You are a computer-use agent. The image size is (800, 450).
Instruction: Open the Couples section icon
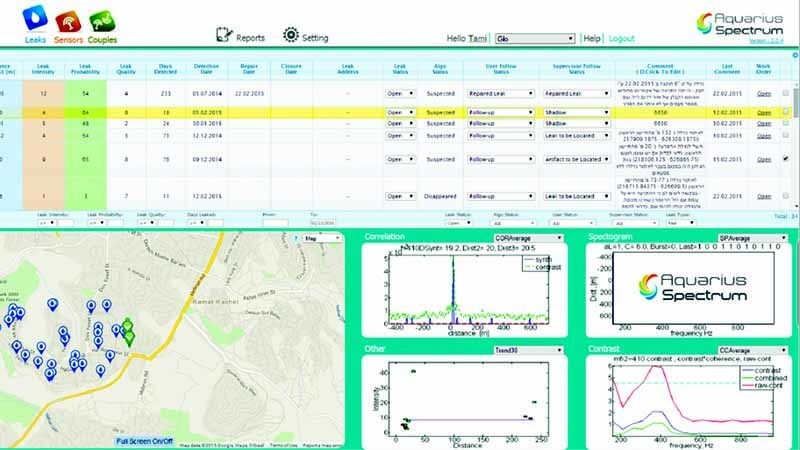tap(101, 19)
